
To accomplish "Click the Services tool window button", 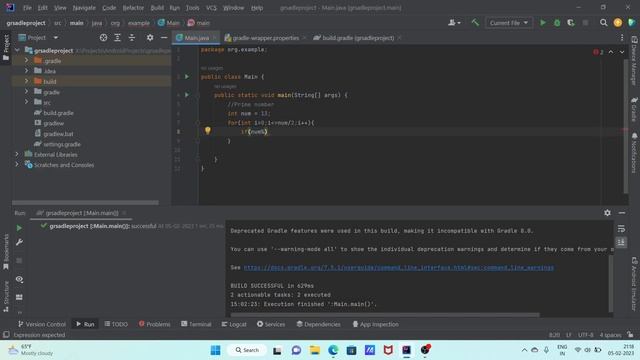I will (271, 324).
